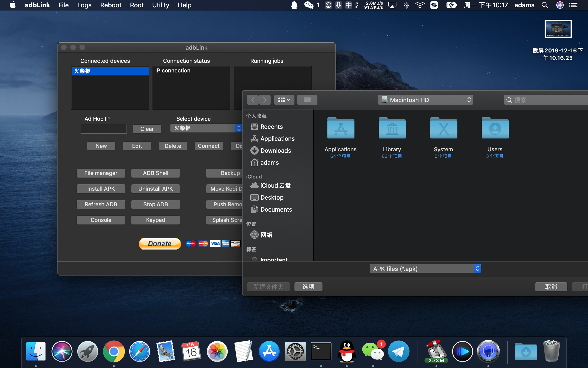
Task: Open the Utility menu
Action: click(x=161, y=5)
